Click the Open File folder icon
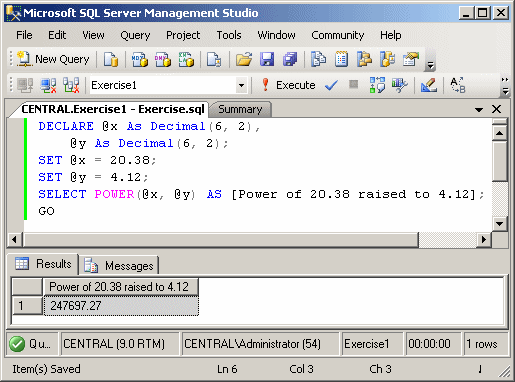 (244, 59)
